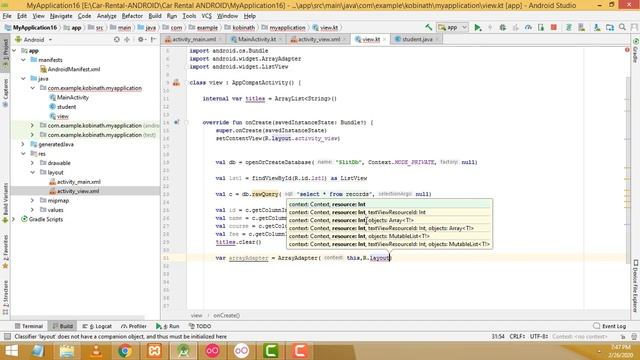Viewport: 640px width, 360px height.
Task: Open the Build menu
Action: 155,16
